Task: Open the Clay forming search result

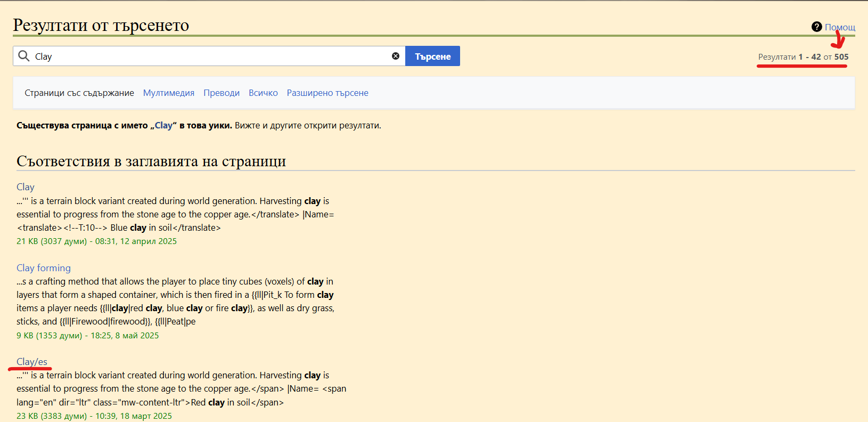Action: (x=44, y=268)
